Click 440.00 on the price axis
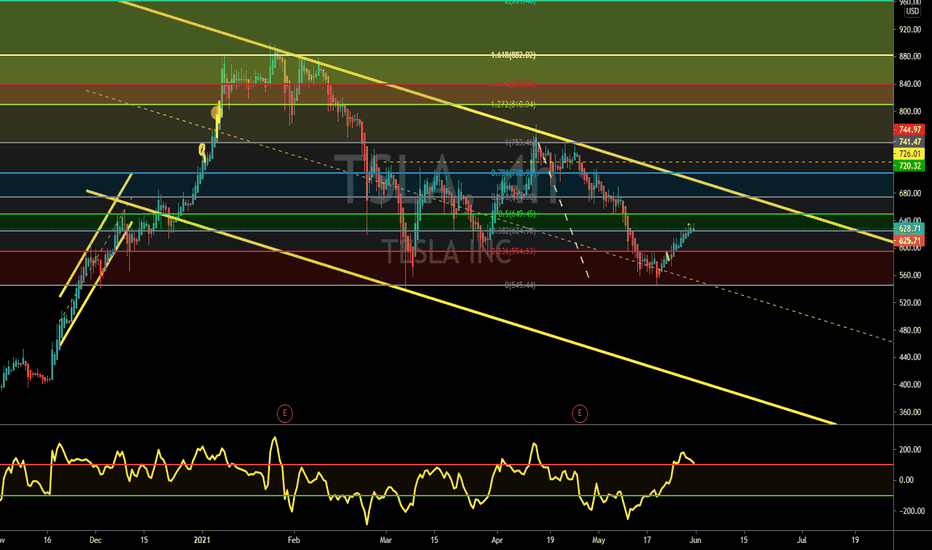This screenshot has height=550, width=932. tap(910, 357)
